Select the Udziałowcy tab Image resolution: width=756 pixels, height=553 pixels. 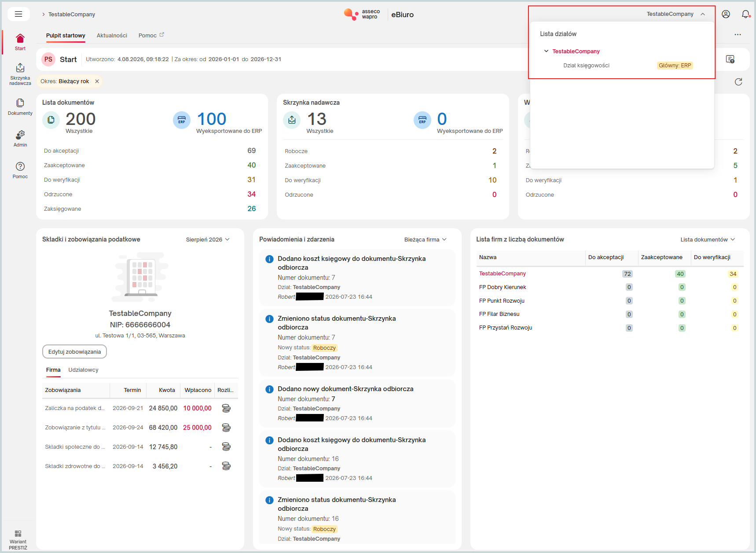(x=84, y=370)
